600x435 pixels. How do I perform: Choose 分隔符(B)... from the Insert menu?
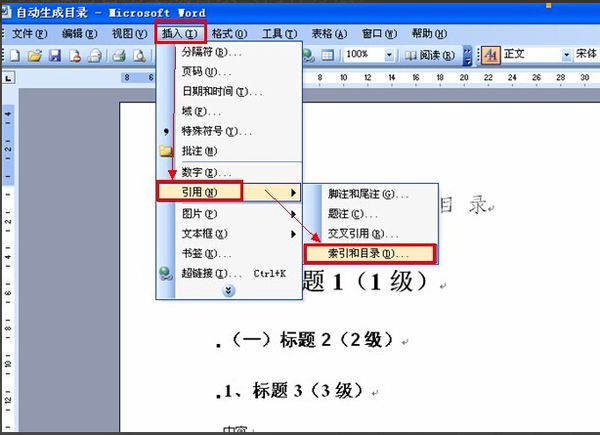coord(229,52)
